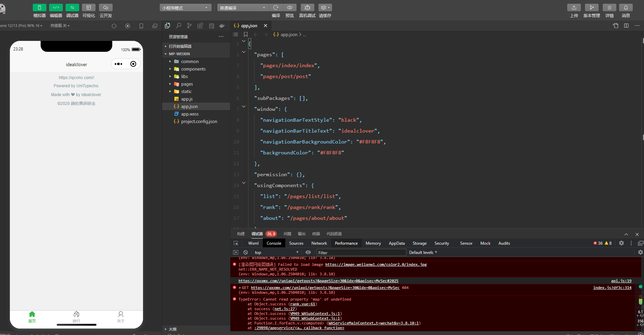Open the devtools settings gear
This screenshot has height=335, width=644.
(621, 243)
